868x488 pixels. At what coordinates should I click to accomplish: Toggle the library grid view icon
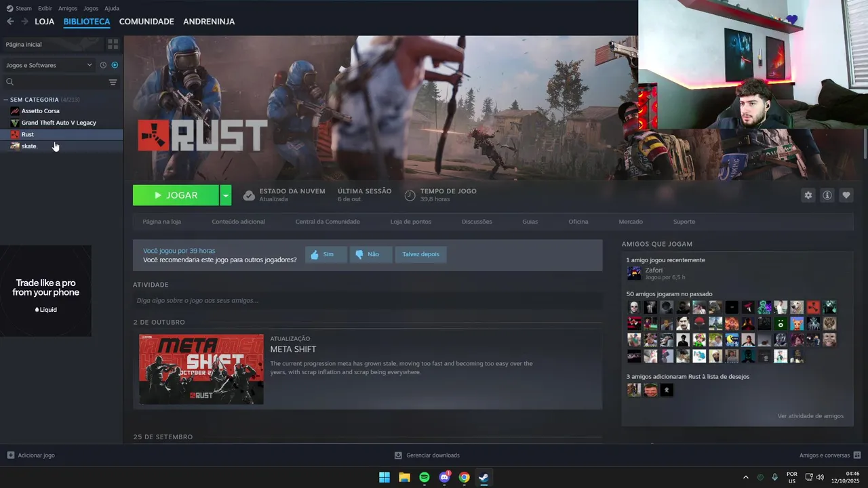(x=113, y=44)
